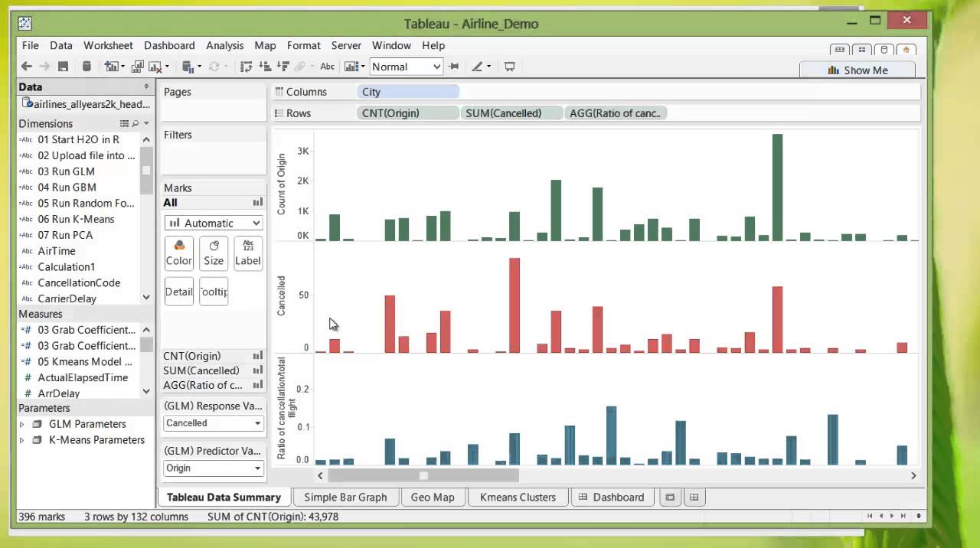Click the chart horizontal scrollbar thumb
The width and height of the screenshot is (980, 548).
423,475
